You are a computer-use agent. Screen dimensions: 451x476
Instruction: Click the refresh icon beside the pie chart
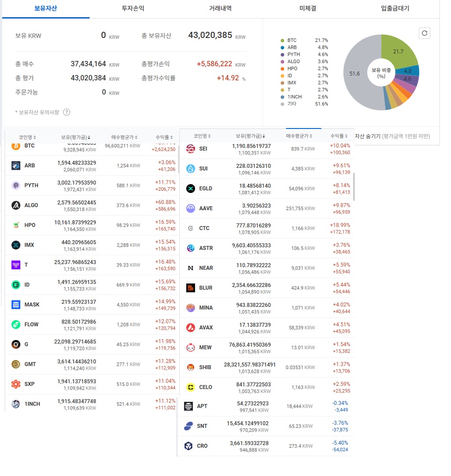click(x=425, y=33)
